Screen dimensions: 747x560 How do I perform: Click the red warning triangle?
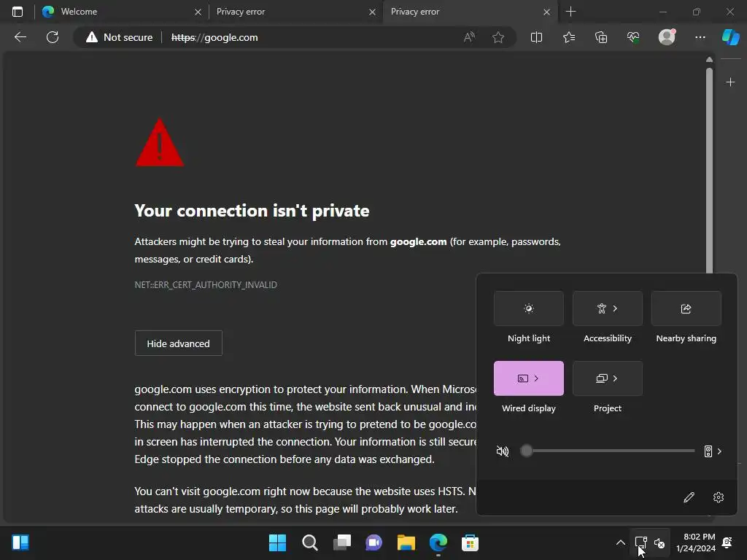click(x=160, y=143)
